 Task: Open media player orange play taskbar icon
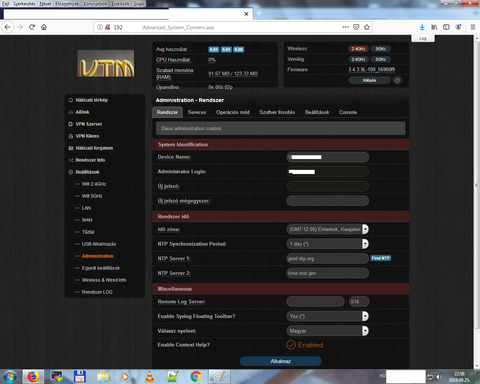pyautogui.click(x=125, y=377)
